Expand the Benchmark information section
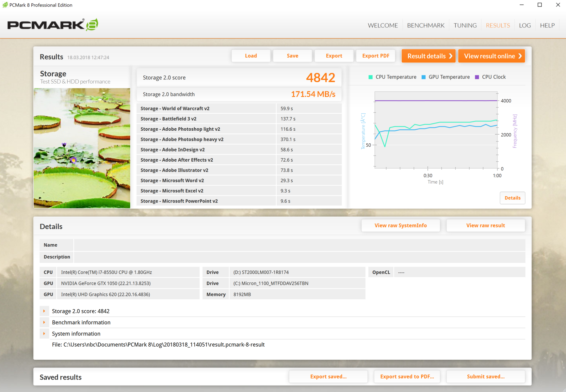The width and height of the screenshot is (566, 392). tap(44, 322)
